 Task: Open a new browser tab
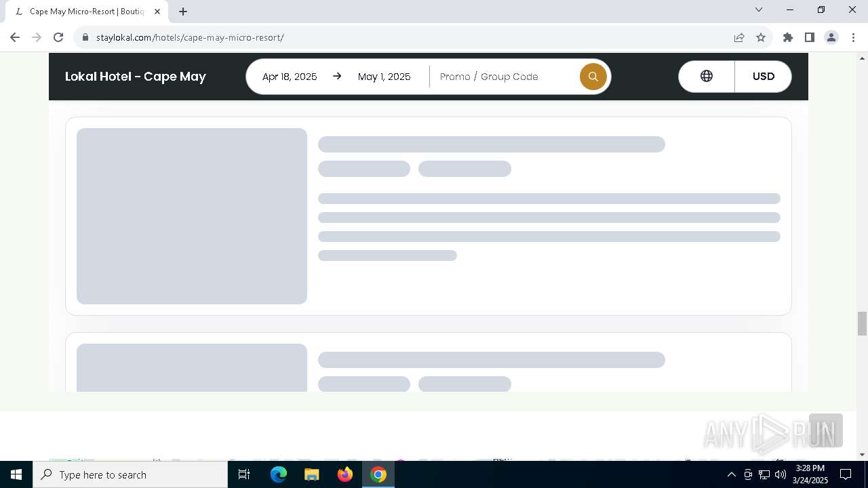click(x=183, y=12)
